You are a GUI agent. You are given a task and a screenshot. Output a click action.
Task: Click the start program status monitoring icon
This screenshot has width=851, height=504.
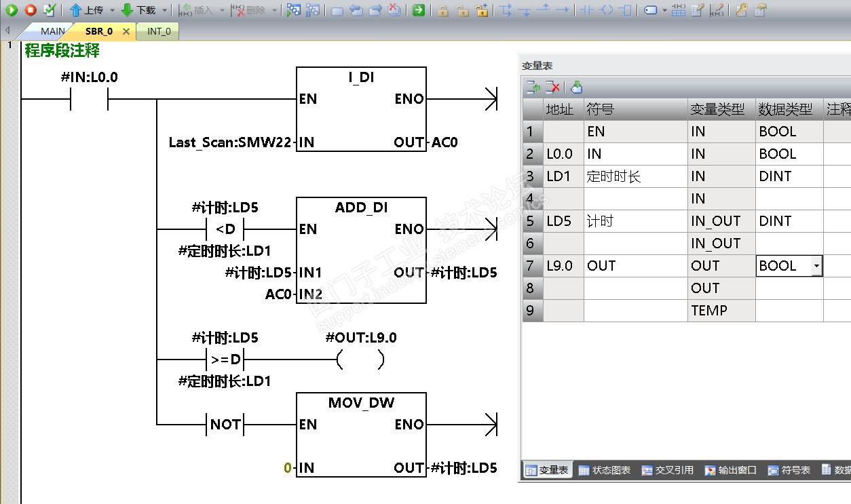click(293, 10)
